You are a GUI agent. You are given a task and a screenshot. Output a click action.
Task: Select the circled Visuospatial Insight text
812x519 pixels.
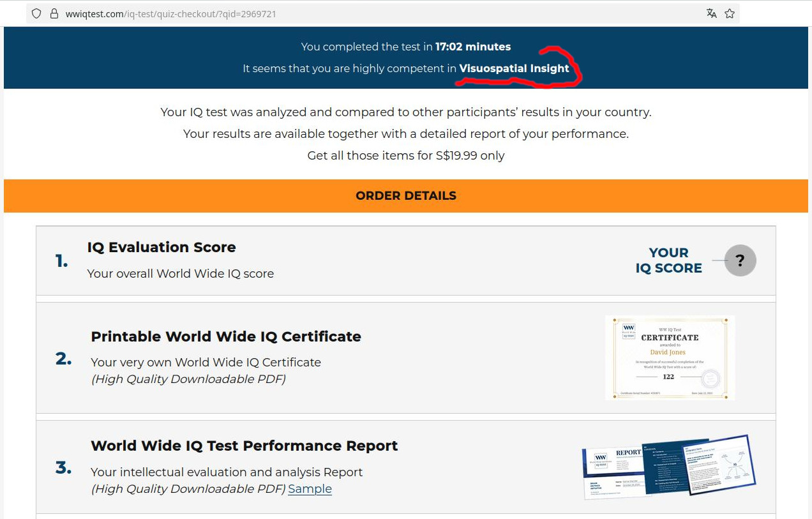click(513, 69)
